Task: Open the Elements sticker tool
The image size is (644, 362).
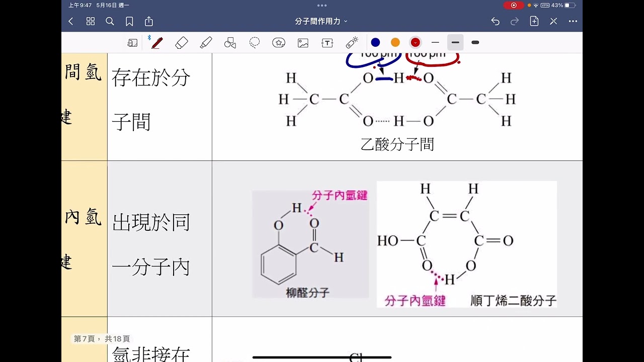Action: point(279,43)
